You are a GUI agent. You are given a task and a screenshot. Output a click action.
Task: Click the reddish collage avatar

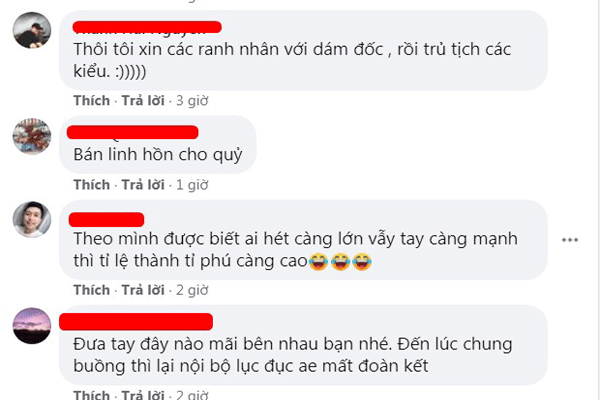[x=32, y=136]
